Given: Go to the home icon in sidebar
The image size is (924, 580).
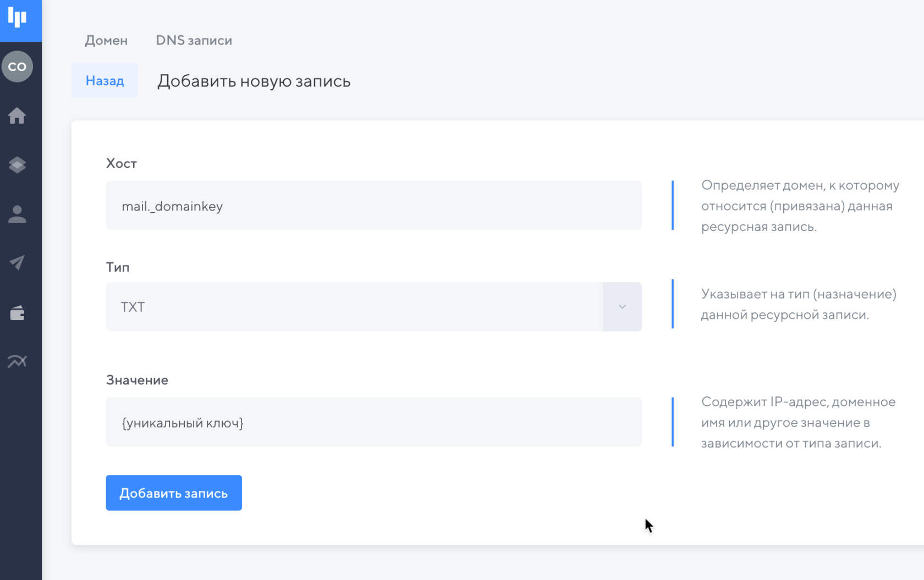Looking at the screenshot, I should coord(17,116).
